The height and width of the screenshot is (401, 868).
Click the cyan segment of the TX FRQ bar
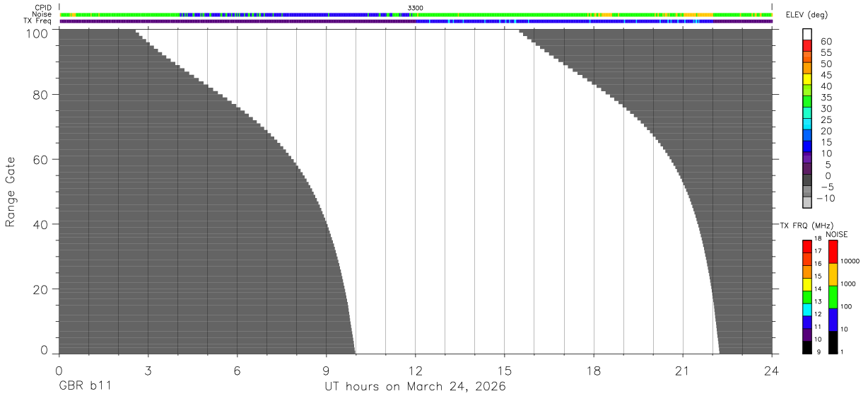(x=807, y=310)
